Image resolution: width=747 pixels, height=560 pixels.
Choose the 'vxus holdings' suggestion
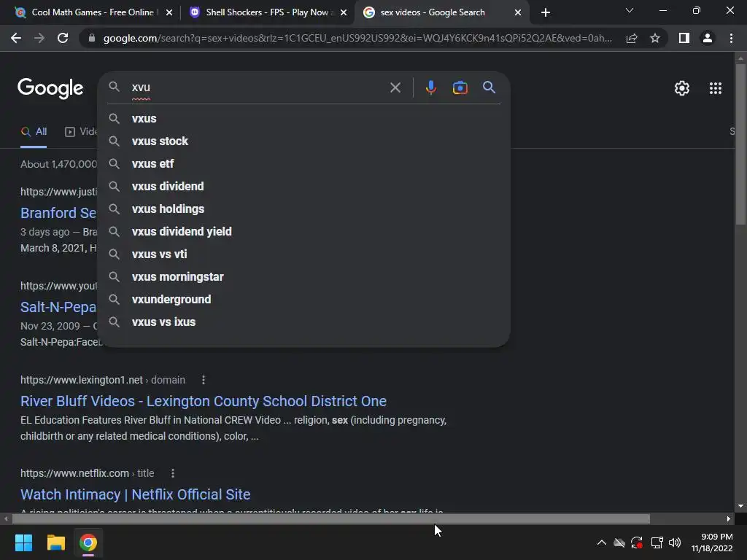click(x=304, y=209)
